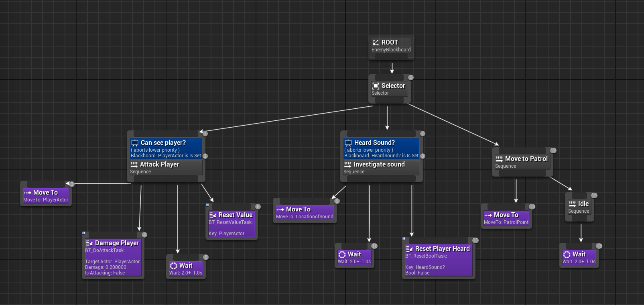Viewport: 644px width, 305px height.
Task: Click 'Is Attacking: False' text
Action: click(105, 273)
